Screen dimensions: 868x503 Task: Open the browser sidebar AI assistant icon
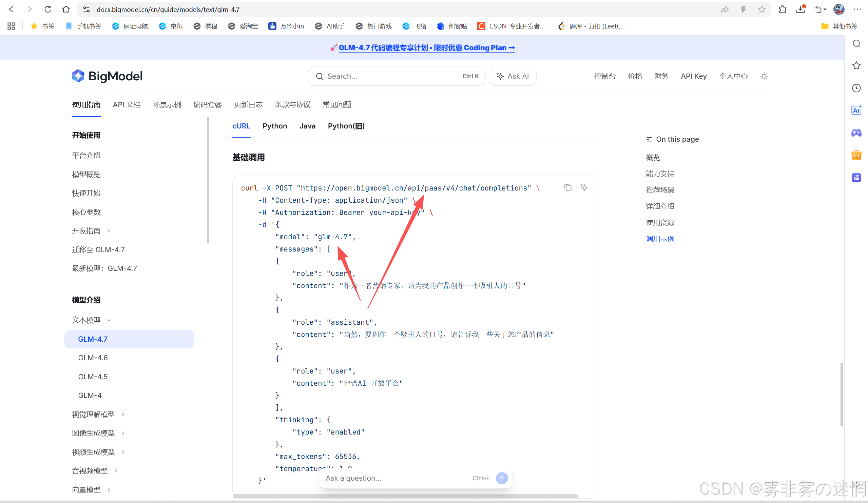click(x=856, y=110)
